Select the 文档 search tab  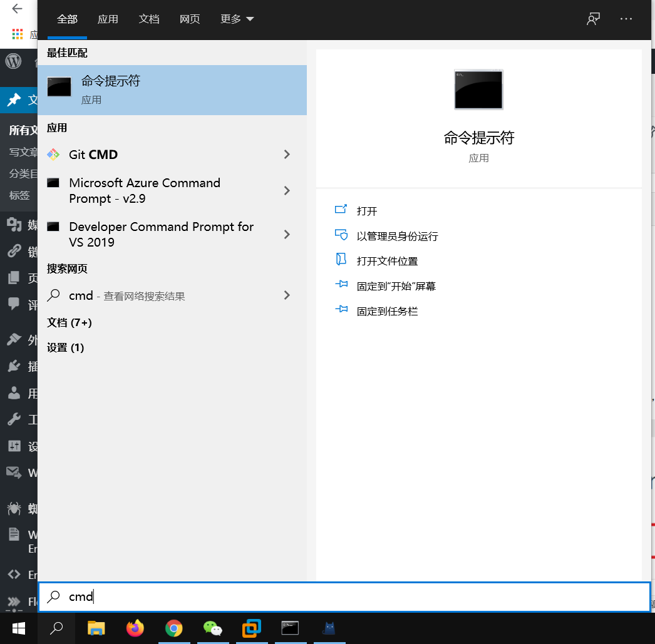149,19
